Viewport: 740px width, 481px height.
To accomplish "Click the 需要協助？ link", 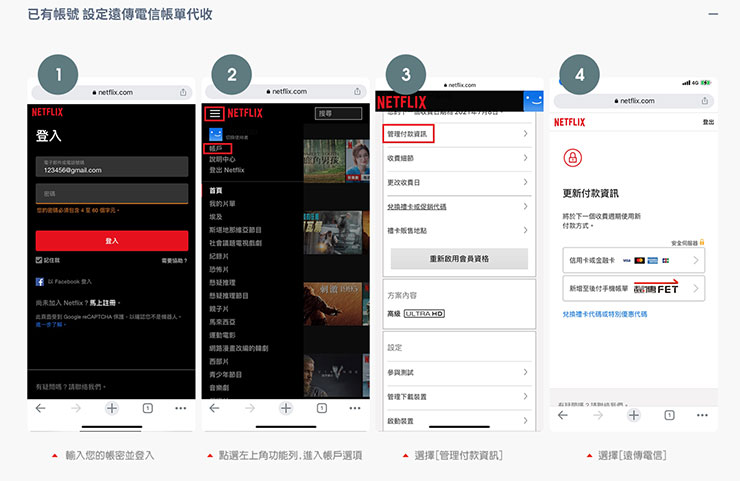I will (x=174, y=261).
